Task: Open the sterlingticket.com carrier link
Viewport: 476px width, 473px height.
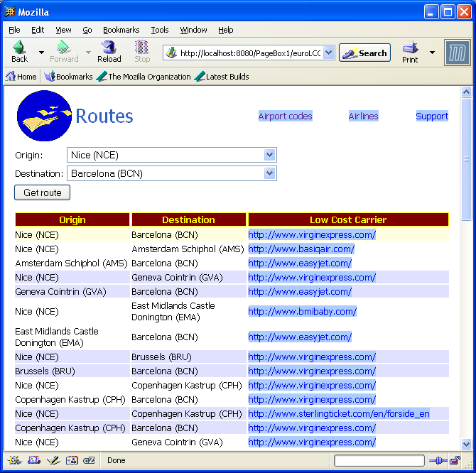Action: pyautogui.click(x=339, y=414)
